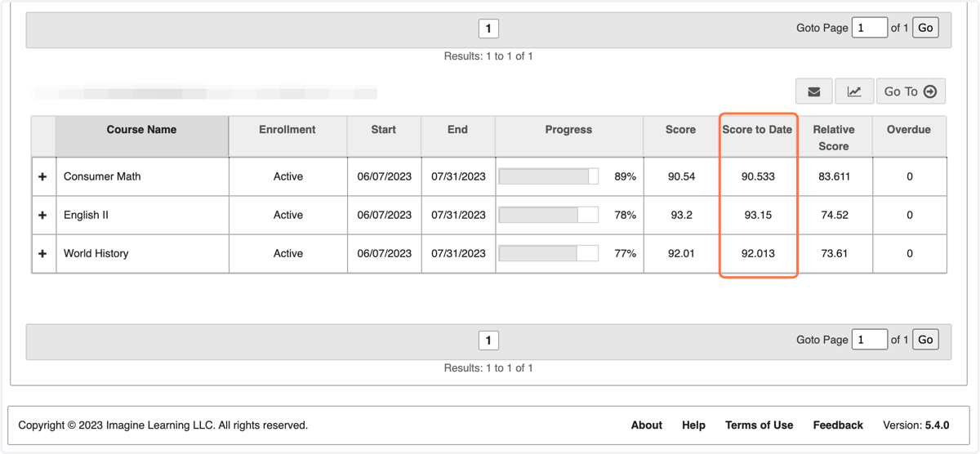Open the About footer link
This screenshot has width=980, height=454.
click(x=647, y=425)
